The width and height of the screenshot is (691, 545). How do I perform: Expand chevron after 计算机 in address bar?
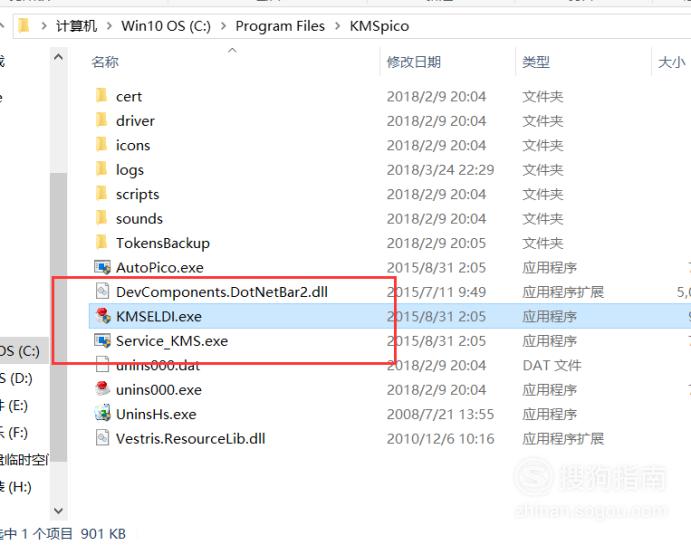click(x=109, y=26)
